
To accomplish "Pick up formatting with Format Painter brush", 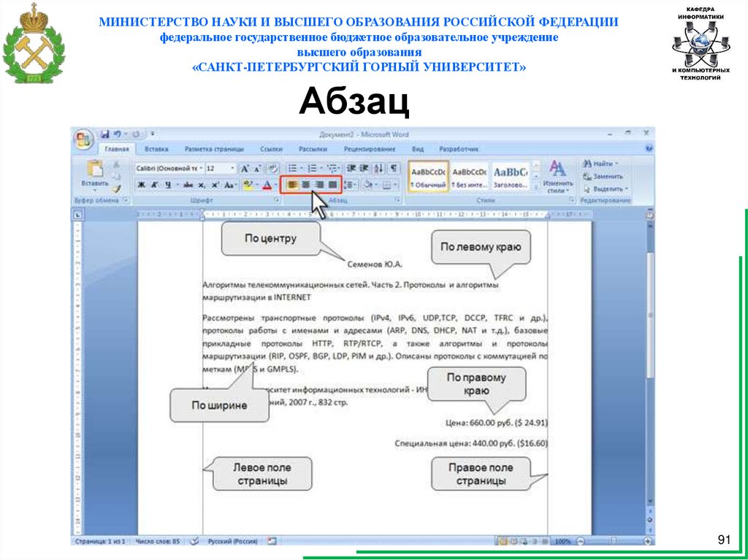I will pos(116,189).
